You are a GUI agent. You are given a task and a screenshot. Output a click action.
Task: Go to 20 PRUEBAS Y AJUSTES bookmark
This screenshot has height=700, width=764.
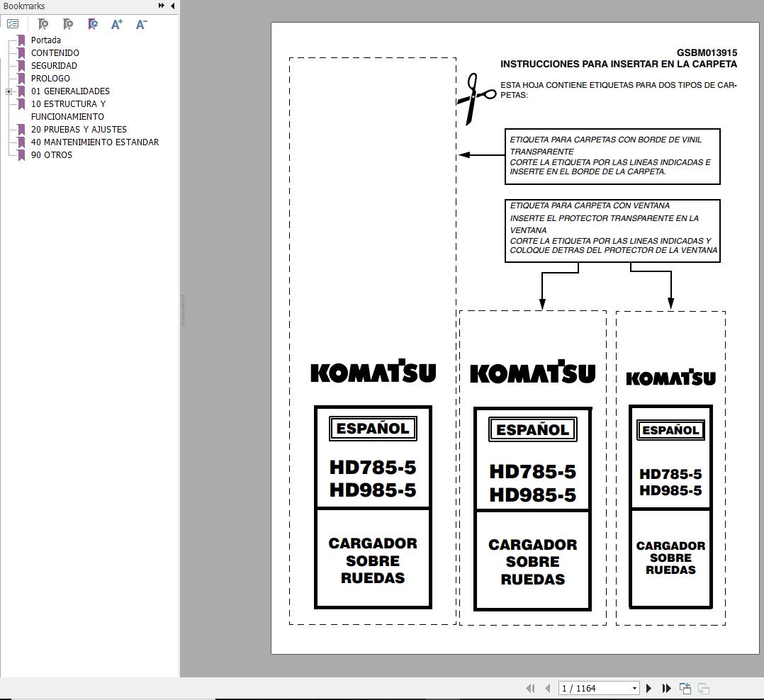79,129
